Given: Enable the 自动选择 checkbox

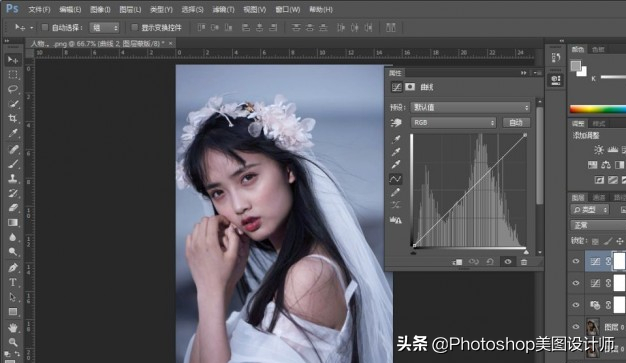Looking at the screenshot, I should point(45,28).
